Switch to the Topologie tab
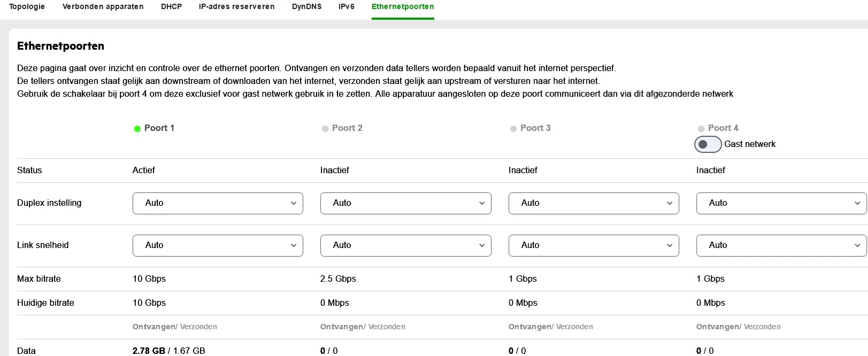Screen dimensions: 868x356 (x=27, y=7)
